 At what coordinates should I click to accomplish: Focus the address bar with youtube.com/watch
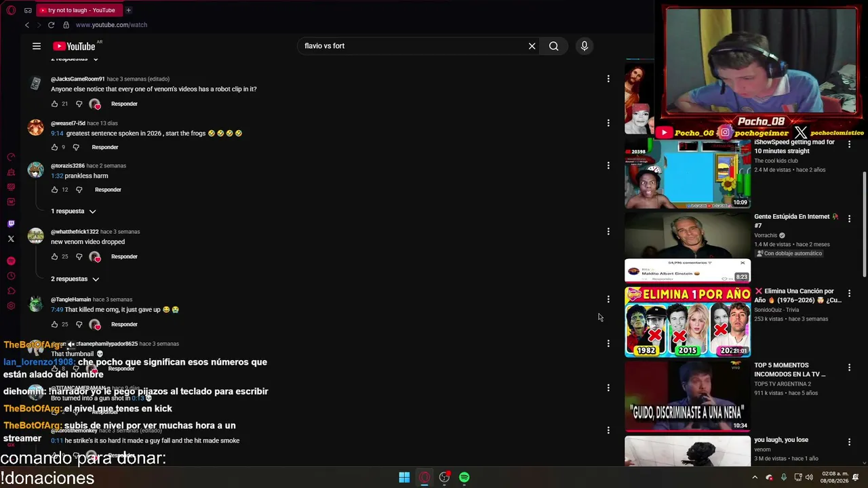coord(111,25)
